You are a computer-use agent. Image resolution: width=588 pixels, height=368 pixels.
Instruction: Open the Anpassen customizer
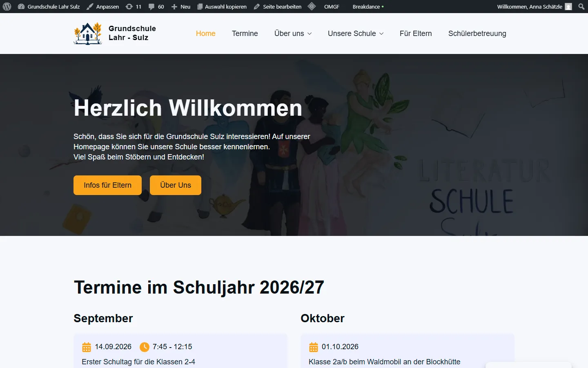(x=102, y=7)
